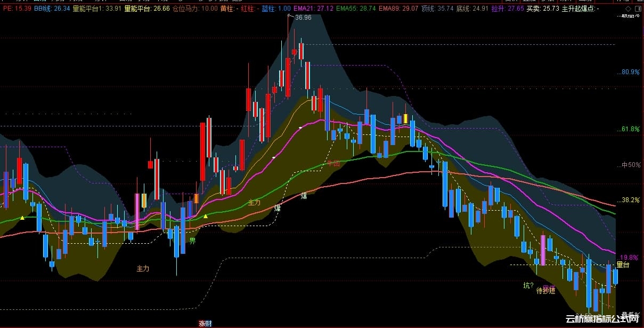Image resolution: width=644 pixels, height=328 pixels.
Task: Click the 待抄短 annotation on the chart
Action: [545, 291]
